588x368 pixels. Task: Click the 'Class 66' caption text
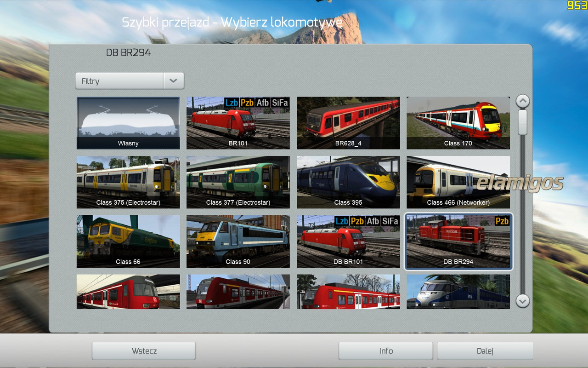128,262
